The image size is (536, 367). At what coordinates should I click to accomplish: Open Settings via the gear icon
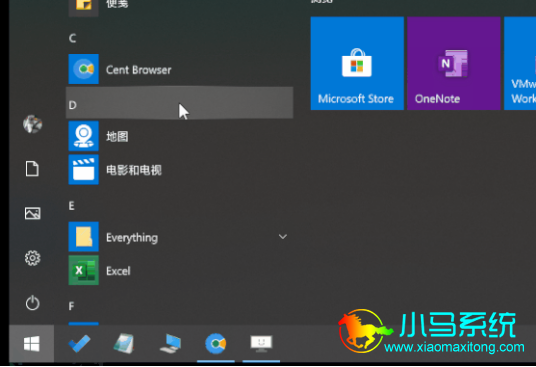pos(32,258)
